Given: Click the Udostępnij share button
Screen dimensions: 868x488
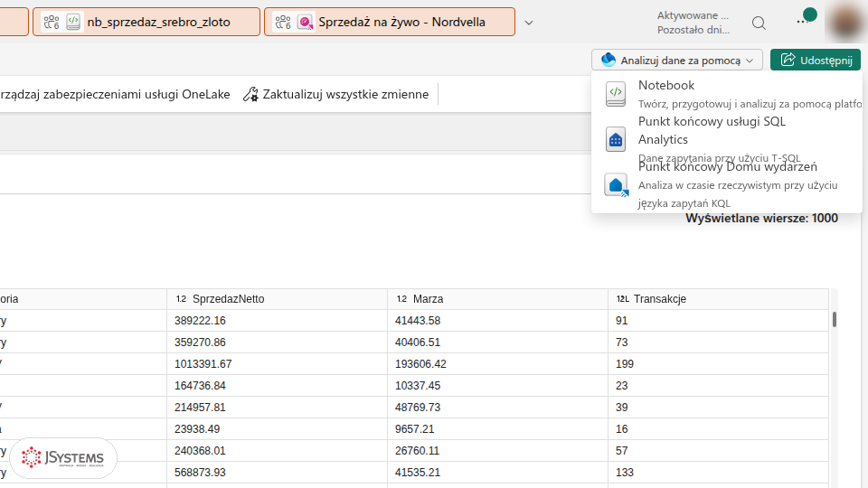Looking at the screenshot, I should (x=816, y=61).
